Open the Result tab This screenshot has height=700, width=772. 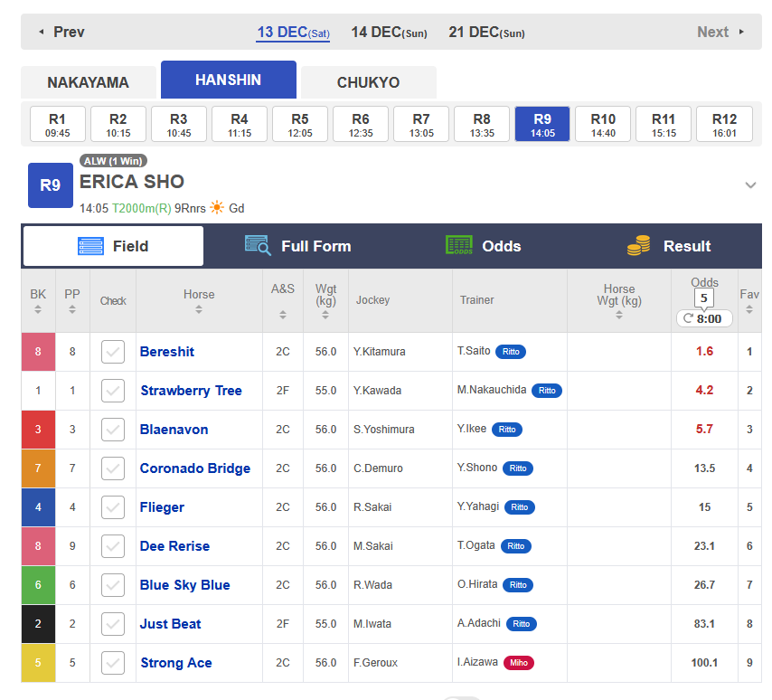point(669,246)
